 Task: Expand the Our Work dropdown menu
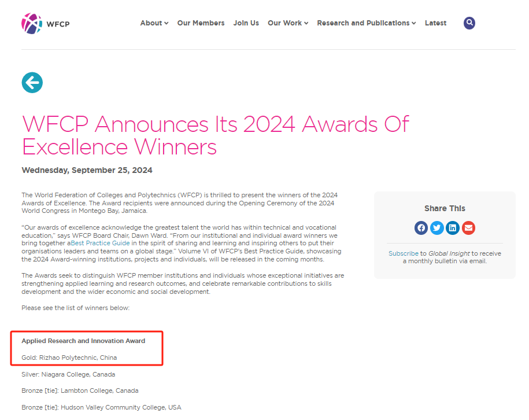click(x=287, y=23)
